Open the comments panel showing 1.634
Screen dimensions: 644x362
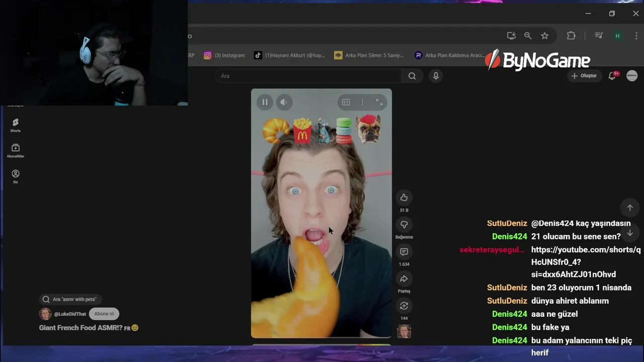click(404, 252)
